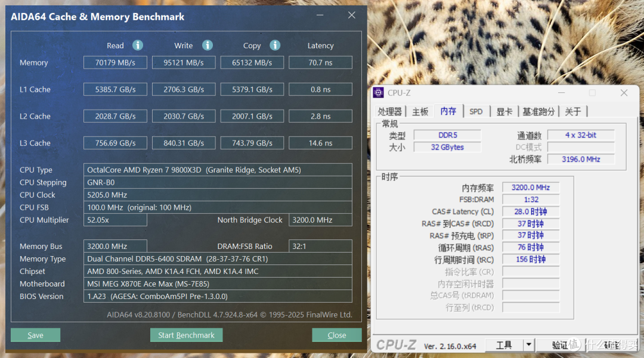Click Start Benchmark in AIDA64
The height and width of the screenshot is (358, 644).
(x=187, y=335)
